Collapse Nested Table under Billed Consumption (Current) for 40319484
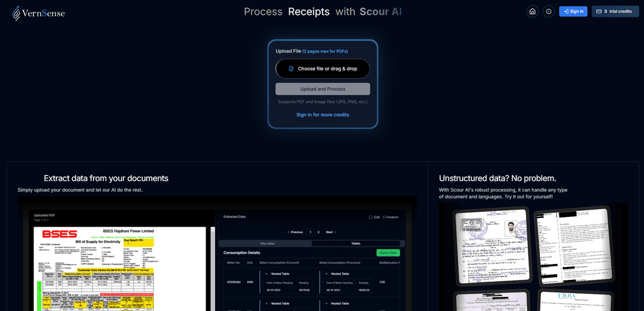Viewport: 644px width, 311px height. 266,273
